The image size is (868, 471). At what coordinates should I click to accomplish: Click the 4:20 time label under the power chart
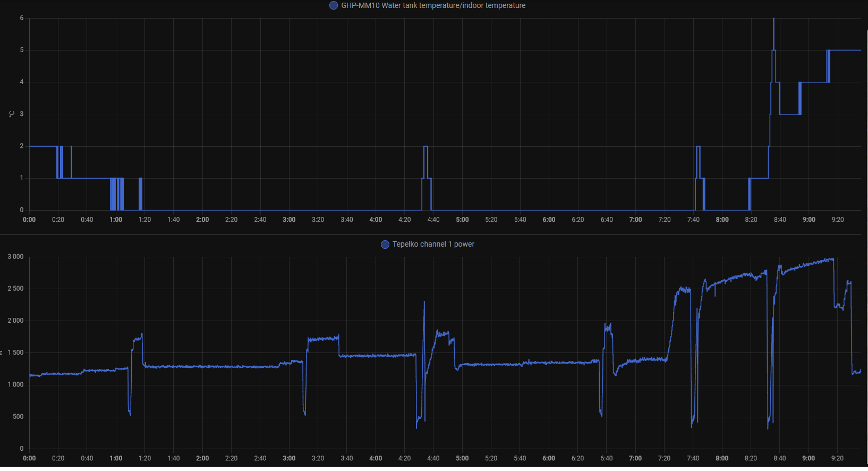point(404,458)
